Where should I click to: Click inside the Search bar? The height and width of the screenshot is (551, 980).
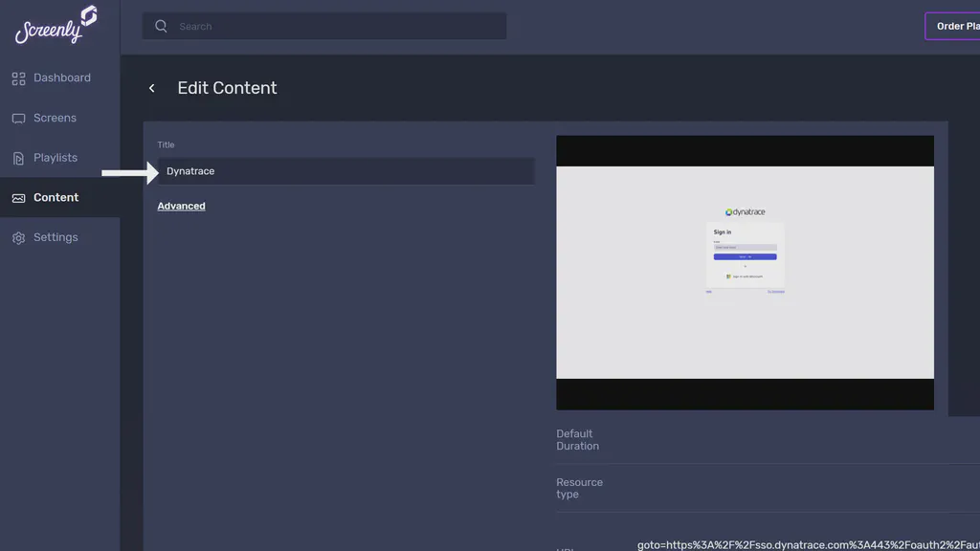(x=325, y=26)
